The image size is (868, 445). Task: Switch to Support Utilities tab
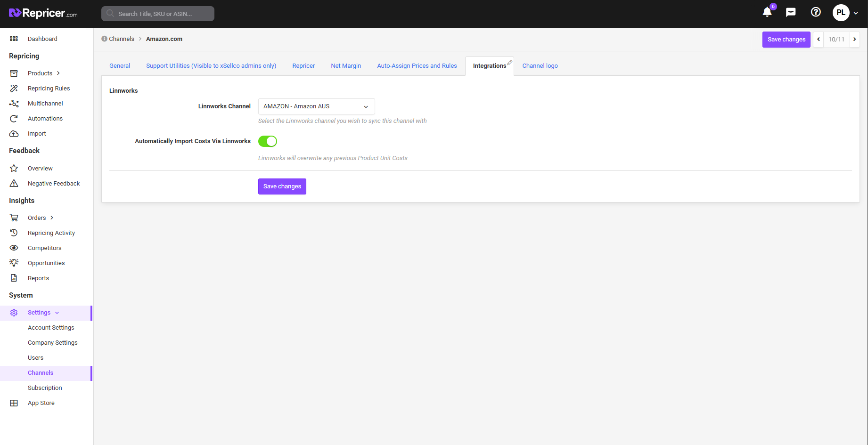(x=211, y=66)
